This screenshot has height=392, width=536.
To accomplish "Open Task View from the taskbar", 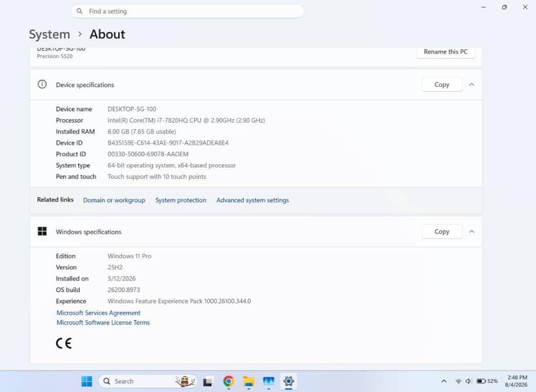I will click(x=207, y=382).
